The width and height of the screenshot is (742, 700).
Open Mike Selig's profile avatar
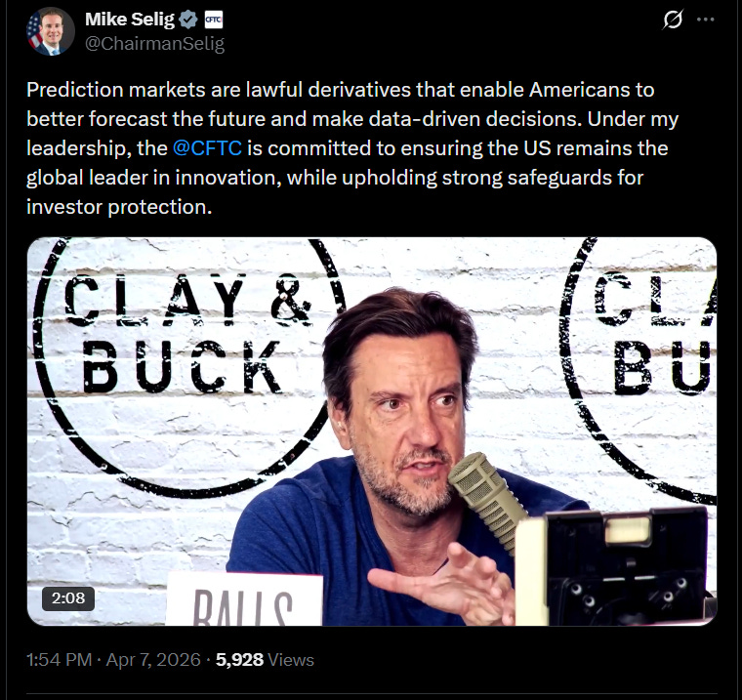(50, 31)
